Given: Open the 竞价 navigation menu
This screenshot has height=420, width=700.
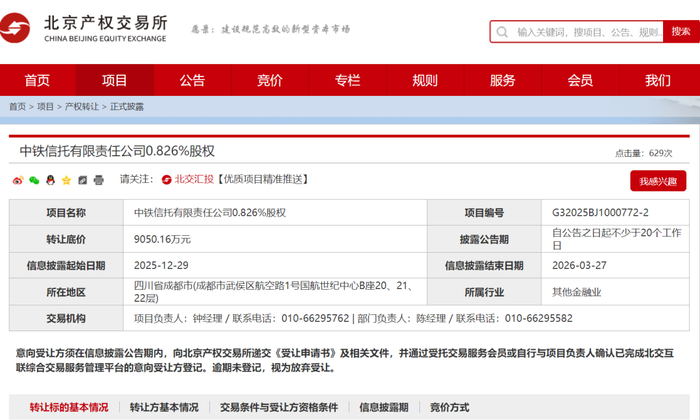Looking at the screenshot, I should [270, 80].
